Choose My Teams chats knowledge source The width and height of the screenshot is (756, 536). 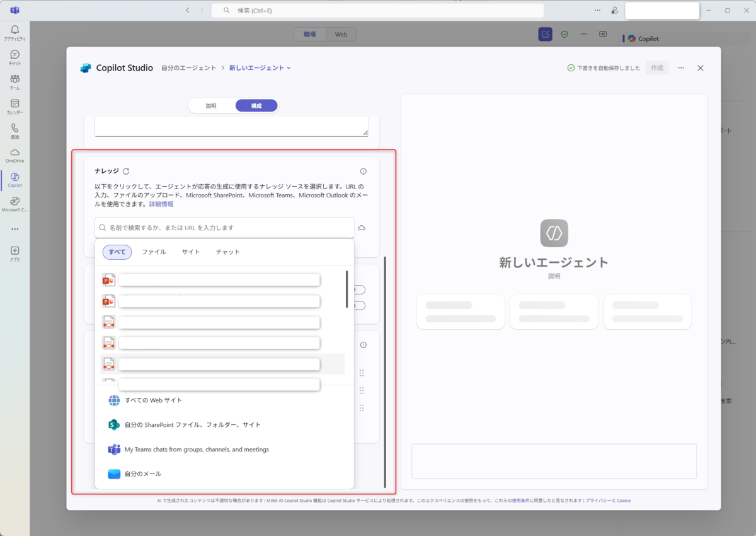(x=224, y=450)
